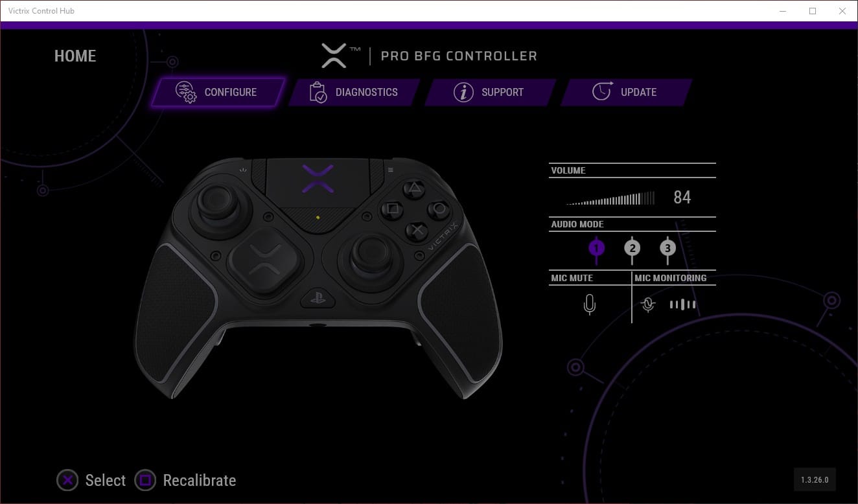Toggle the mic mute microphone icon
Viewport: 858px width, 504px height.
pyautogui.click(x=589, y=304)
